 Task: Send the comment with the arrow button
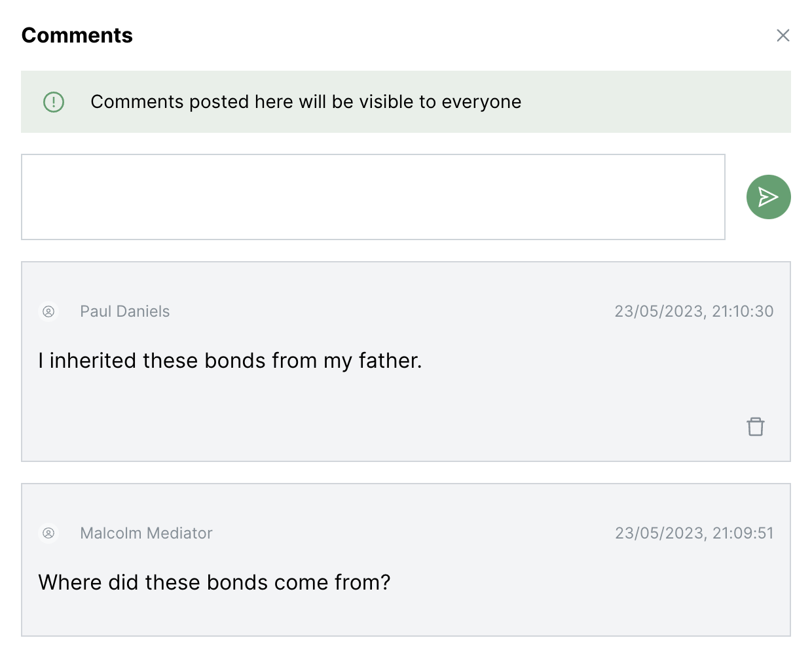[768, 197]
